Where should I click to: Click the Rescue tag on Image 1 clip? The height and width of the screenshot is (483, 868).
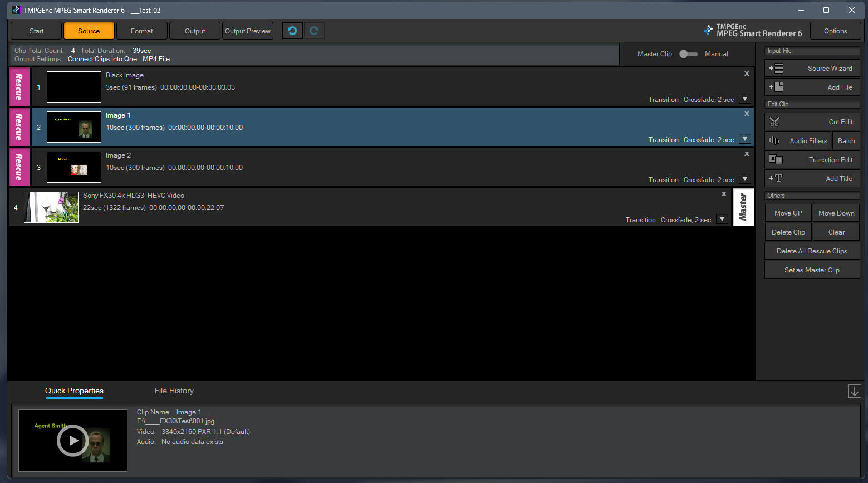(19, 127)
